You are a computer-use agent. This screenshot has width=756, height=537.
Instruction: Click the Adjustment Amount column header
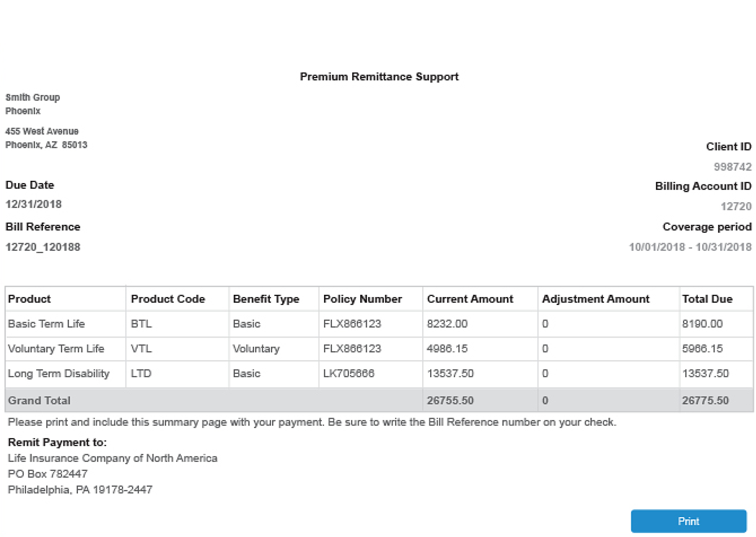(595, 299)
